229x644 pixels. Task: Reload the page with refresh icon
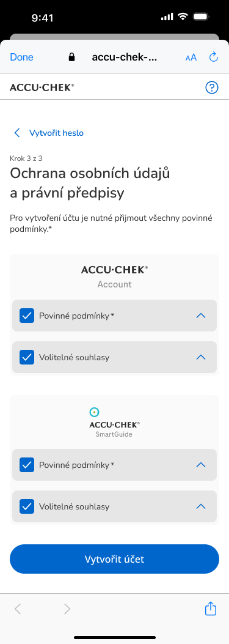[x=213, y=57]
